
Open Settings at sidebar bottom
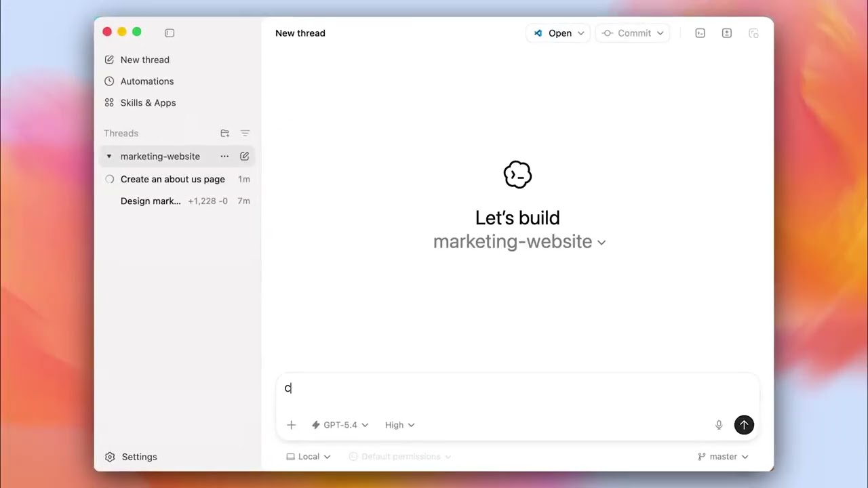pos(132,457)
